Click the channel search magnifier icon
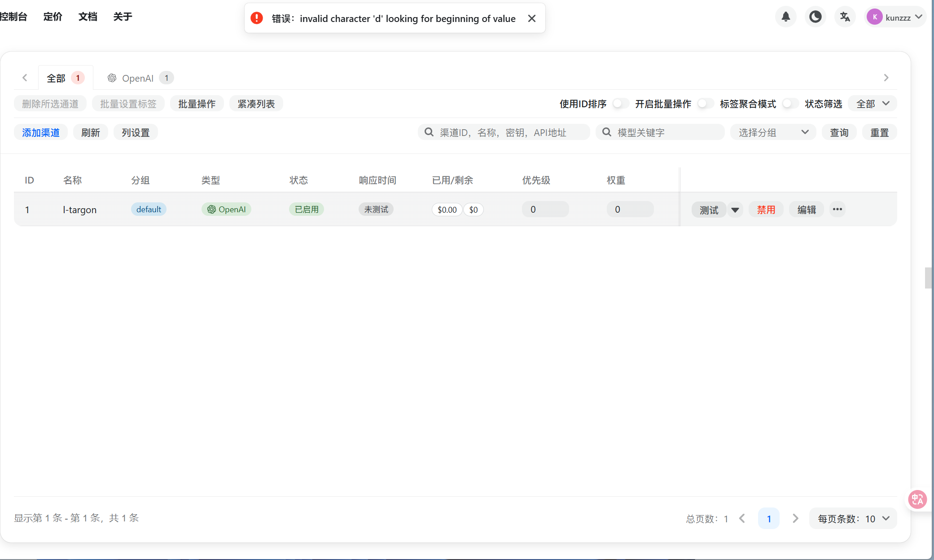 point(429,132)
